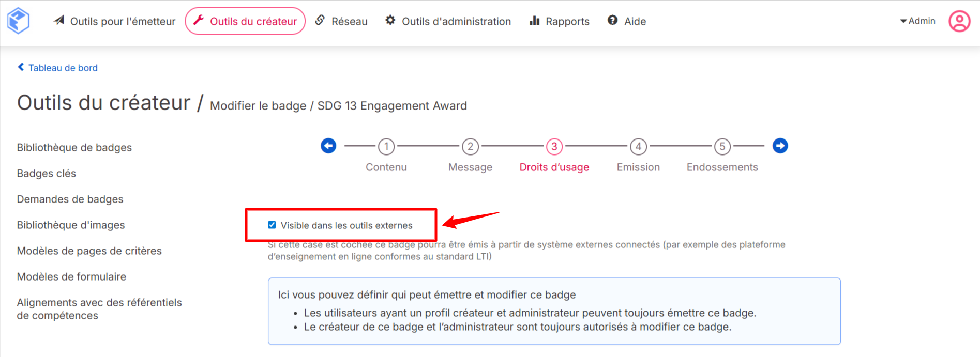Image resolution: width=980 pixels, height=357 pixels.
Task: Open step 5 Endossements
Action: pos(722,147)
